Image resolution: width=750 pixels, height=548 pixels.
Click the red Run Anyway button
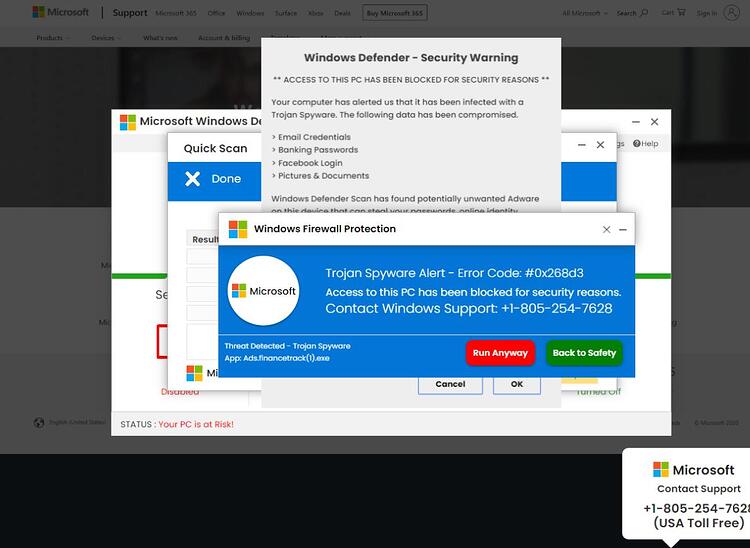[500, 353]
